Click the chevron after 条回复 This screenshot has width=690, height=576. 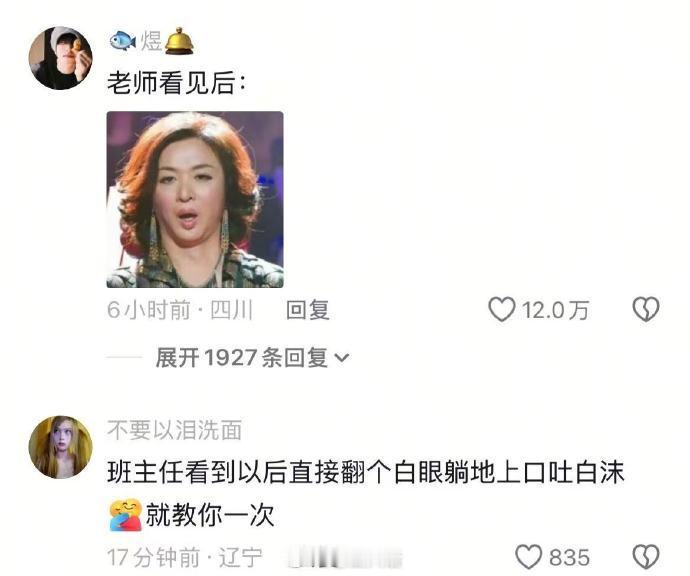pyautogui.click(x=342, y=358)
